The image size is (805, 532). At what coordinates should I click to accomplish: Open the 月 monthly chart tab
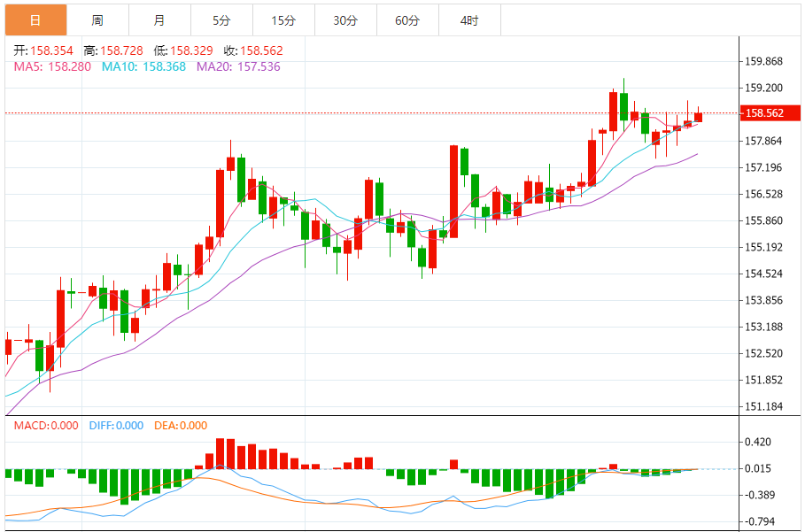159,19
